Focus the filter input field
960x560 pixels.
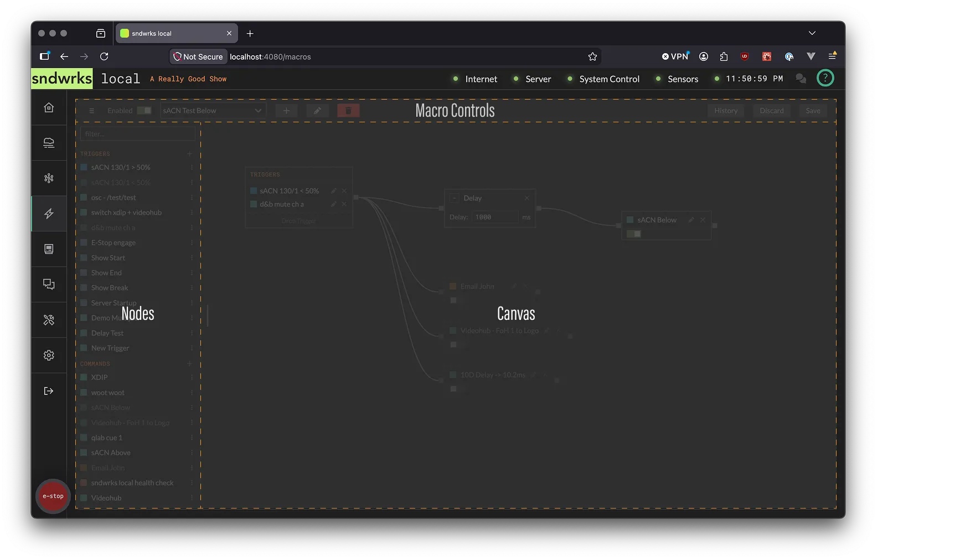(x=137, y=134)
